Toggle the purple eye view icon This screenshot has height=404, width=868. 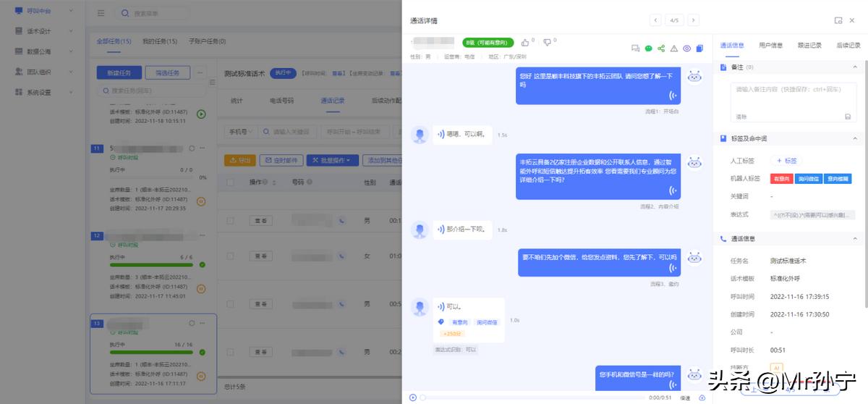tap(687, 49)
